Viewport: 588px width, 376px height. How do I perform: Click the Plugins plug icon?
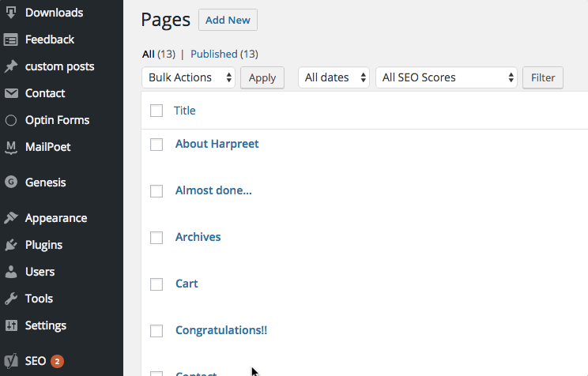[x=11, y=245]
